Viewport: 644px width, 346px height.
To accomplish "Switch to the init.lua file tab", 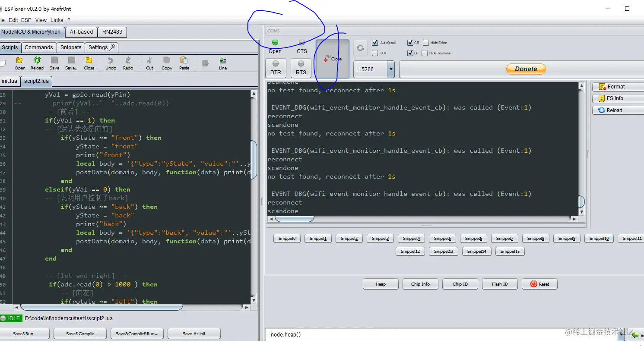I will (10, 81).
